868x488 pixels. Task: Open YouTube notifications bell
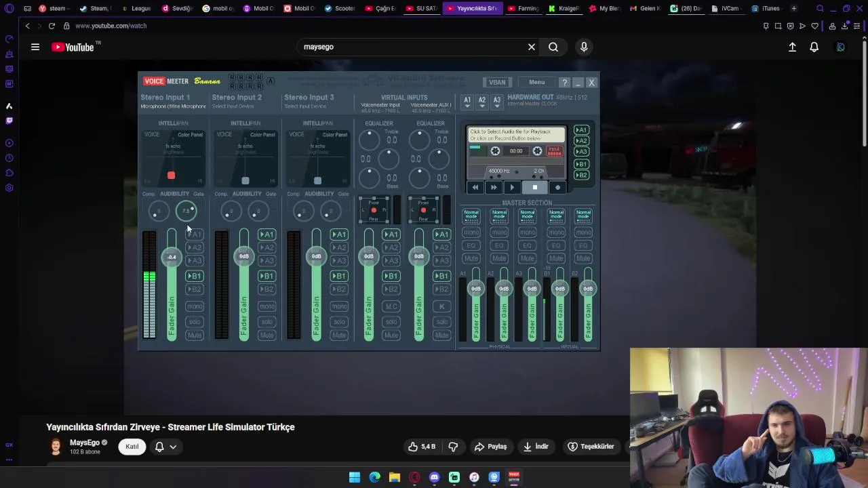point(814,47)
